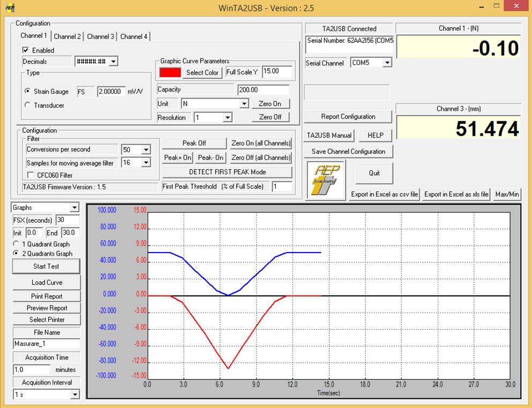Select the Transducer radio button

click(28, 106)
